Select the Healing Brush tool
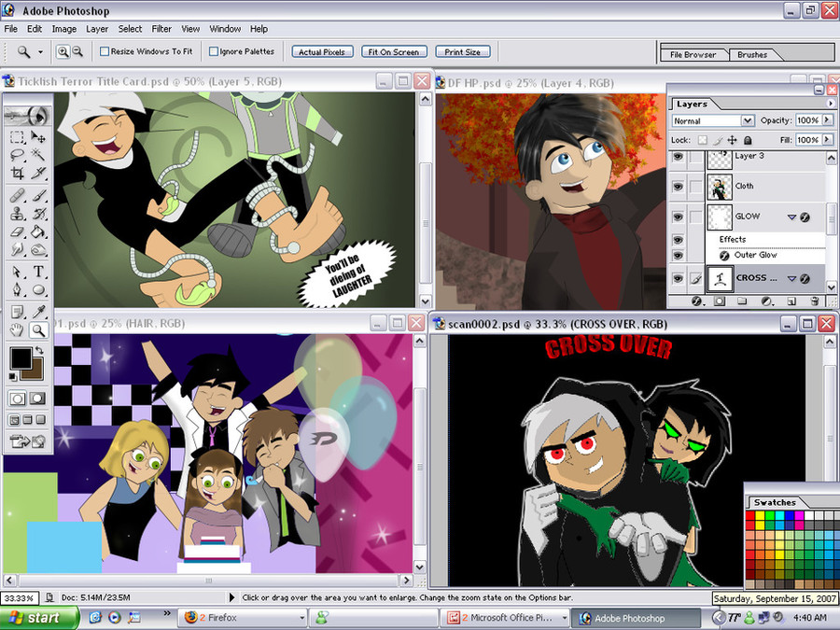 [x=17, y=194]
